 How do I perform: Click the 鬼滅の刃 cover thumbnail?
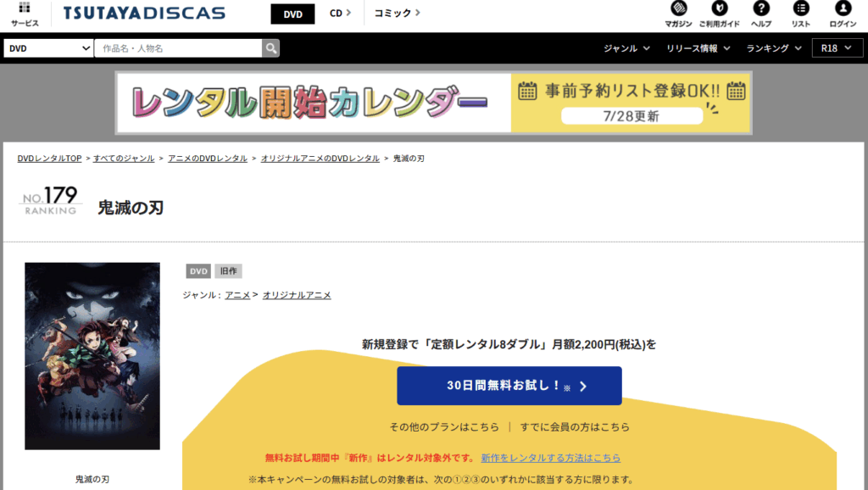(x=92, y=356)
